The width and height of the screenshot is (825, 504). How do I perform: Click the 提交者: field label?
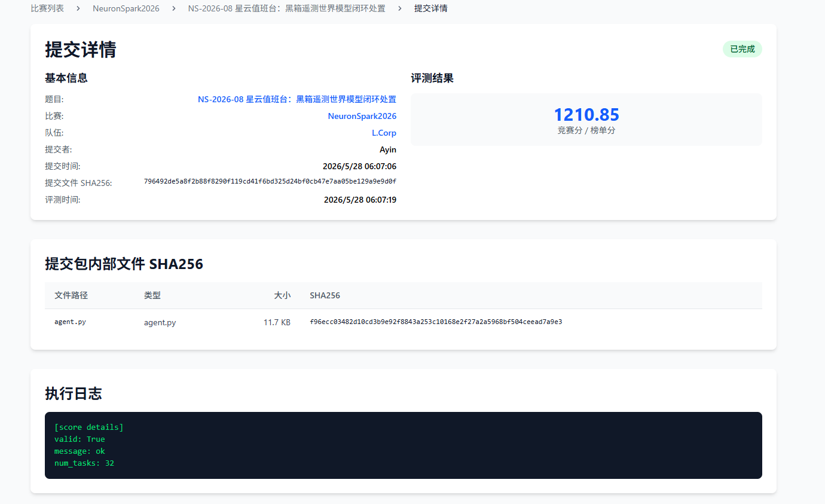59,149
